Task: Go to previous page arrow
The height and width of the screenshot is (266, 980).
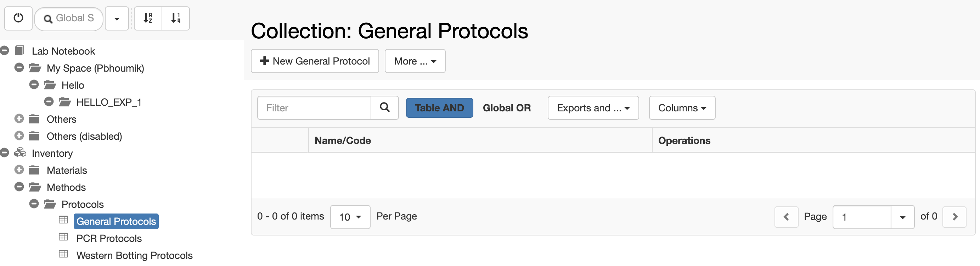Action: (x=786, y=217)
